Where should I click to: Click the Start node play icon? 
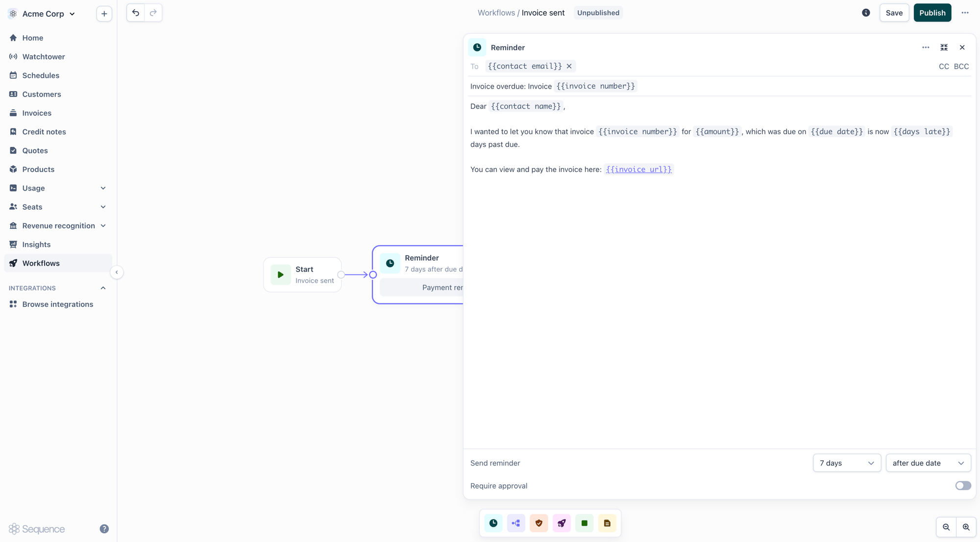pos(281,275)
